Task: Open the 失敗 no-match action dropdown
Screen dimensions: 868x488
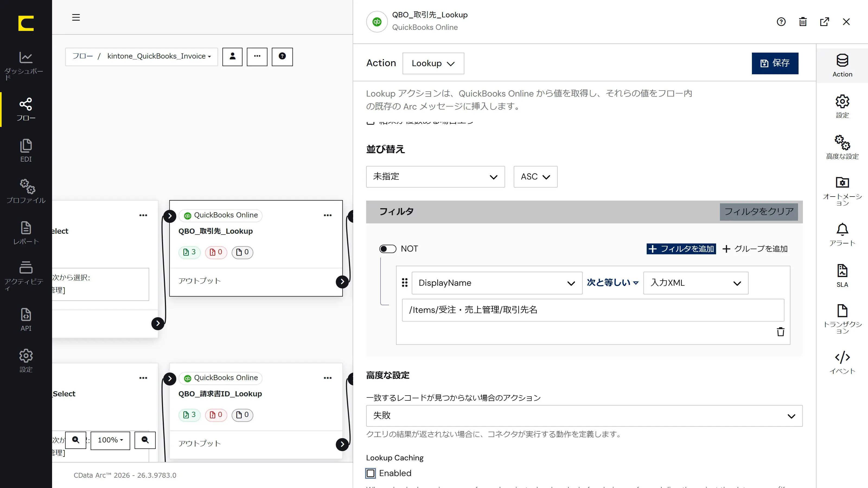Action: coord(584,416)
